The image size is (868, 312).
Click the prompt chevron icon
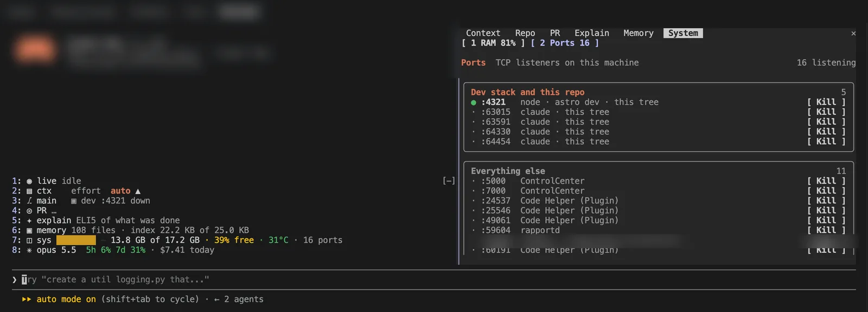click(x=15, y=279)
